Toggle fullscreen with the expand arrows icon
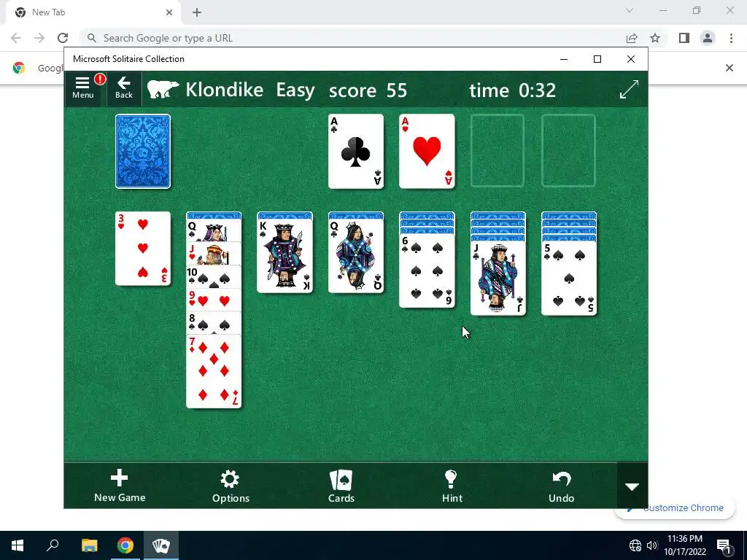Screen dimensions: 747x560 click(x=629, y=90)
